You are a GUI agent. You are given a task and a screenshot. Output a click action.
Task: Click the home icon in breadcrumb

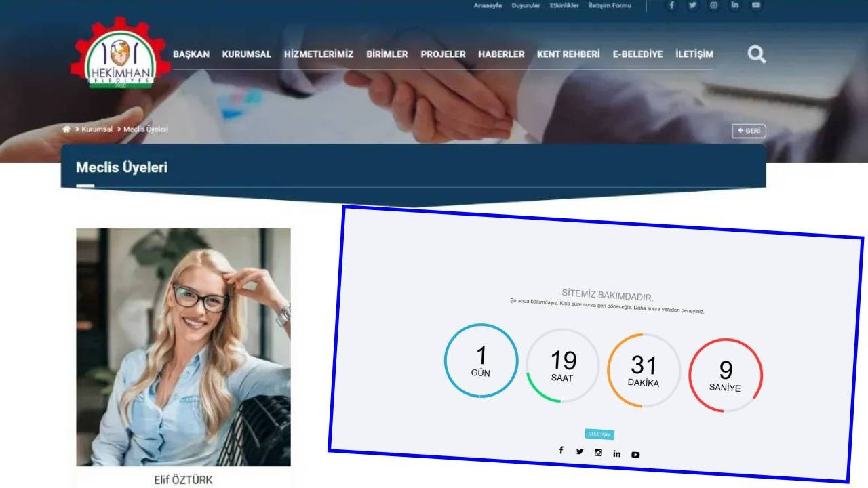[x=66, y=129]
